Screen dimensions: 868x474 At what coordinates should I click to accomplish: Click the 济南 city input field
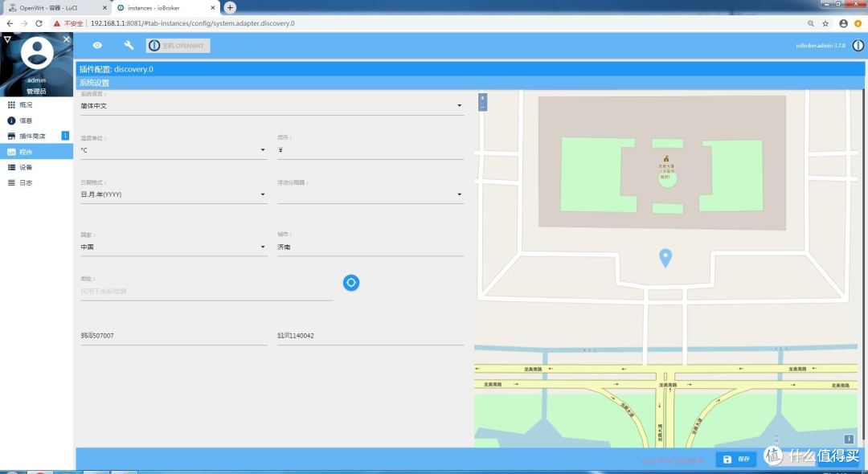(x=370, y=247)
